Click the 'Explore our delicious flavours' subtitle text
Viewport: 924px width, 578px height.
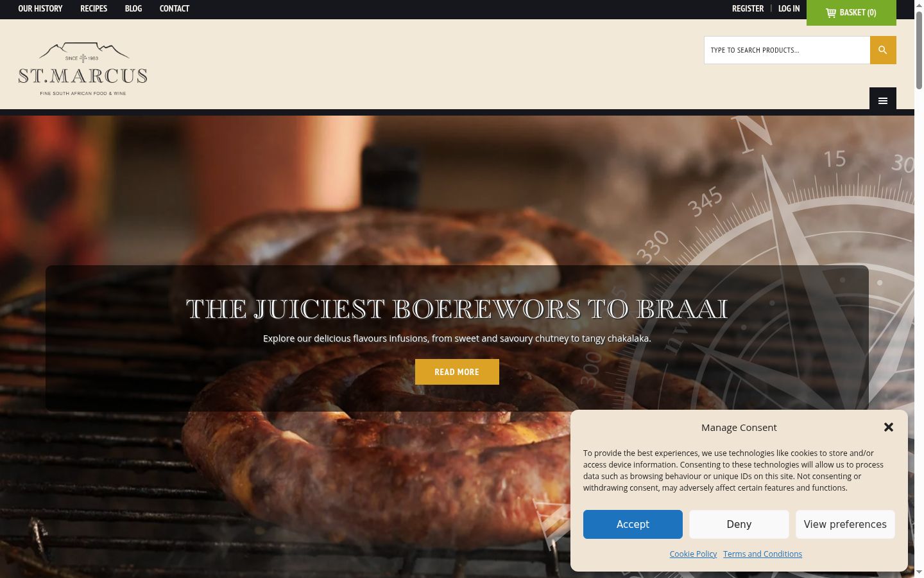pos(457,338)
